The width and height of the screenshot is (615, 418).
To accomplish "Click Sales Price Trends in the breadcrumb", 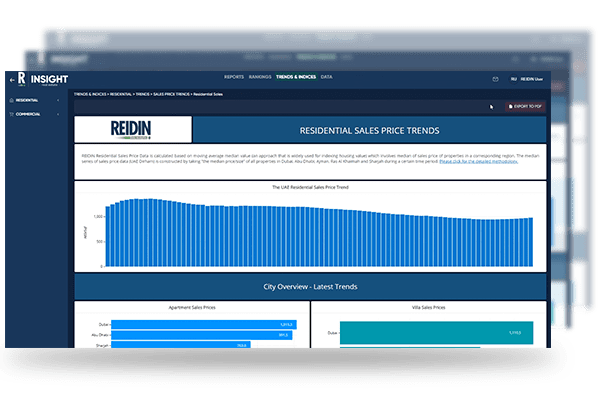I will [171, 94].
